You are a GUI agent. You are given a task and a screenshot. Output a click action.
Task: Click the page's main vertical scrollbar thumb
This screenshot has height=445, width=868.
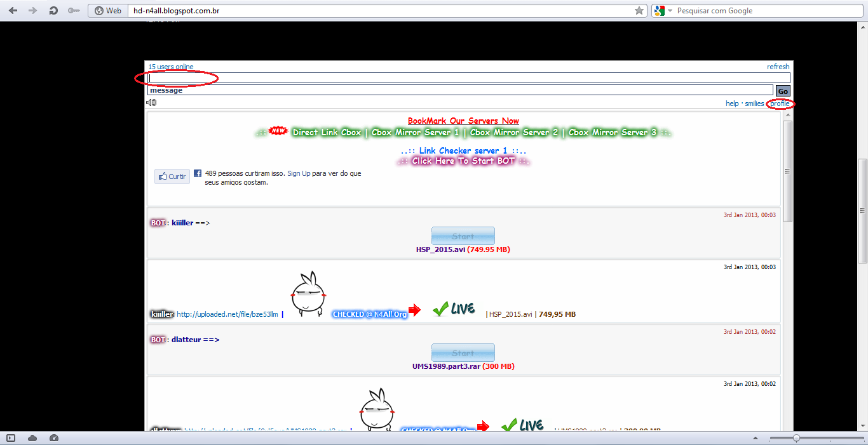tap(863, 211)
